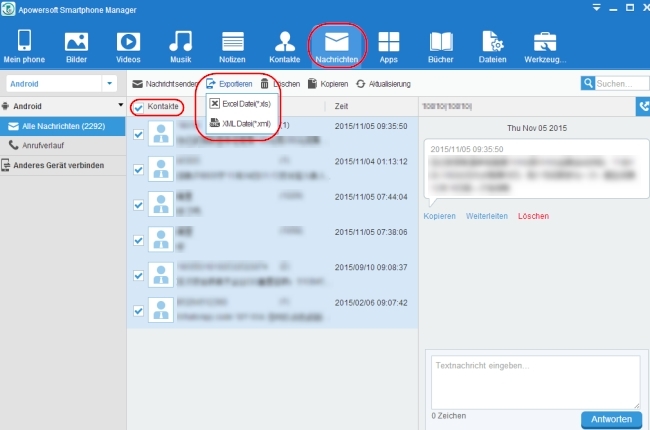650x430 pixels.
Task: Refresh list with Aktualisierung
Action: click(383, 84)
